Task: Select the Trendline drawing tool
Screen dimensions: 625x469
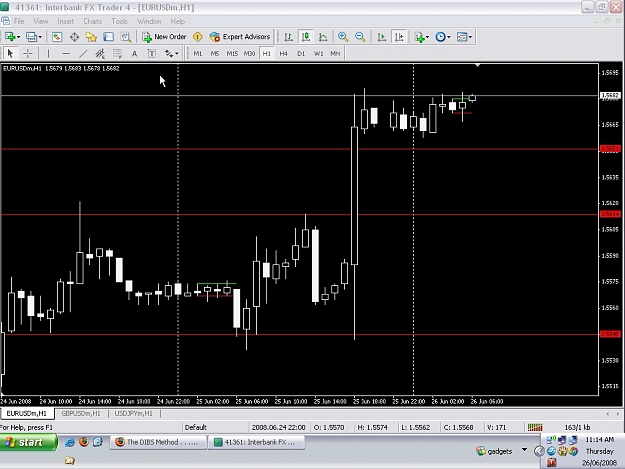Action: coord(83,53)
